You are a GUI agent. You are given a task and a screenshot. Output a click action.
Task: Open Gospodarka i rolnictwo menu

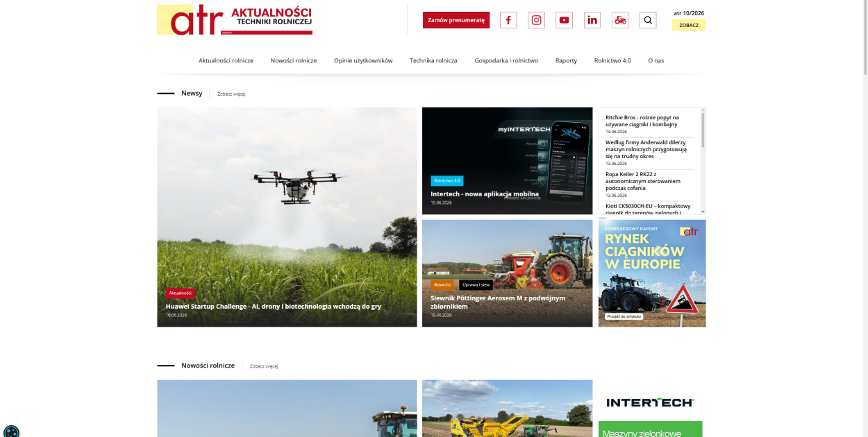tap(506, 60)
